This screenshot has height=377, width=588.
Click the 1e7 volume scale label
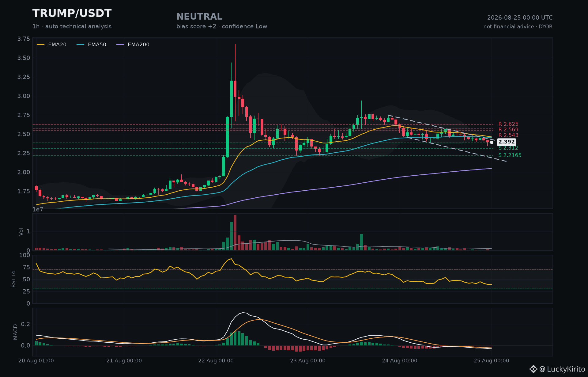38,210
